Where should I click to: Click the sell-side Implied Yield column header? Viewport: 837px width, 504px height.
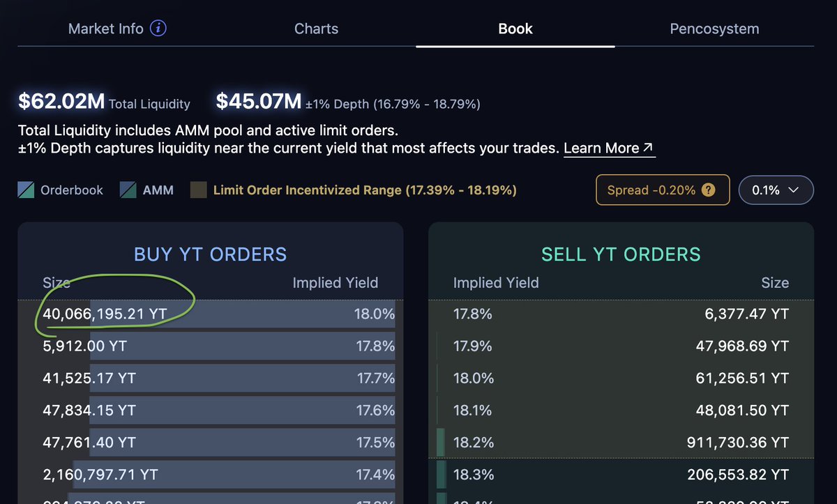click(496, 282)
